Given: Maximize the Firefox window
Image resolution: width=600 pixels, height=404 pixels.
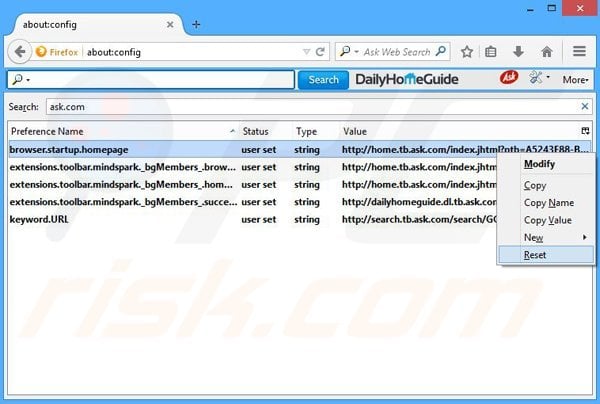Looking at the screenshot, I should point(551,8).
